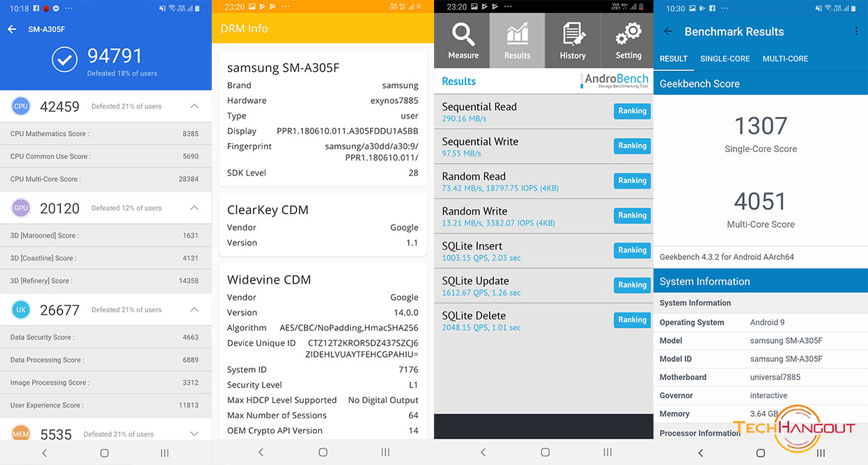Tap Android home button under AndroBench screen
The width and height of the screenshot is (868, 465).
tap(545, 452)
